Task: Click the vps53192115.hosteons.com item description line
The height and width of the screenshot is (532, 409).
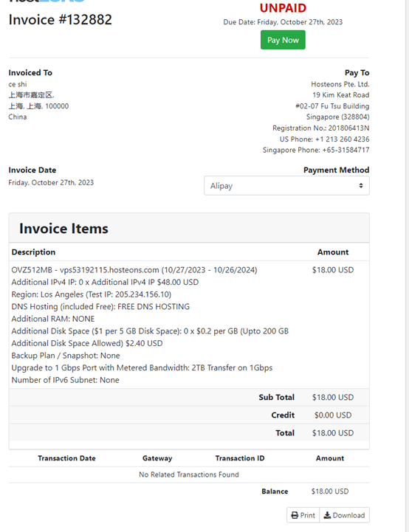Action: [134, 270]
